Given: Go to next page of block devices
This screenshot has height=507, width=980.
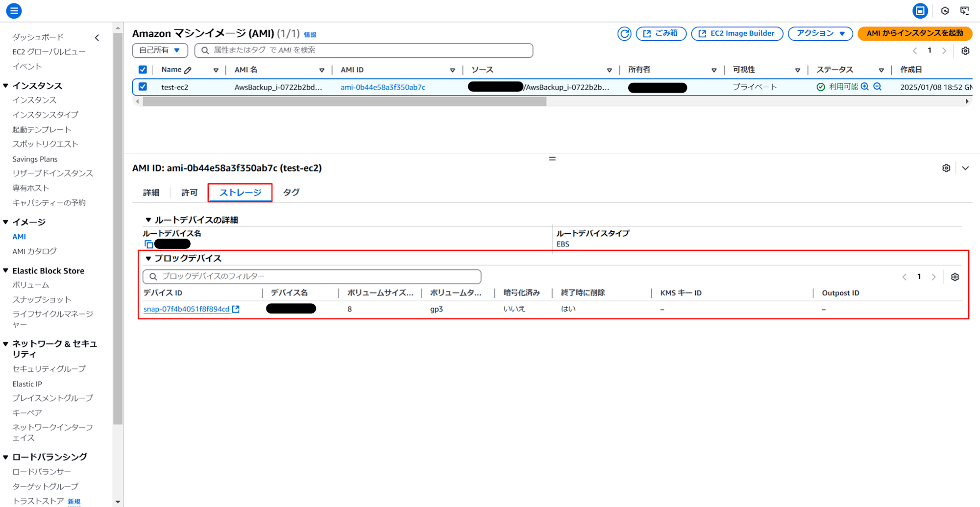Looking at the screenshot, I should point(933,277).
